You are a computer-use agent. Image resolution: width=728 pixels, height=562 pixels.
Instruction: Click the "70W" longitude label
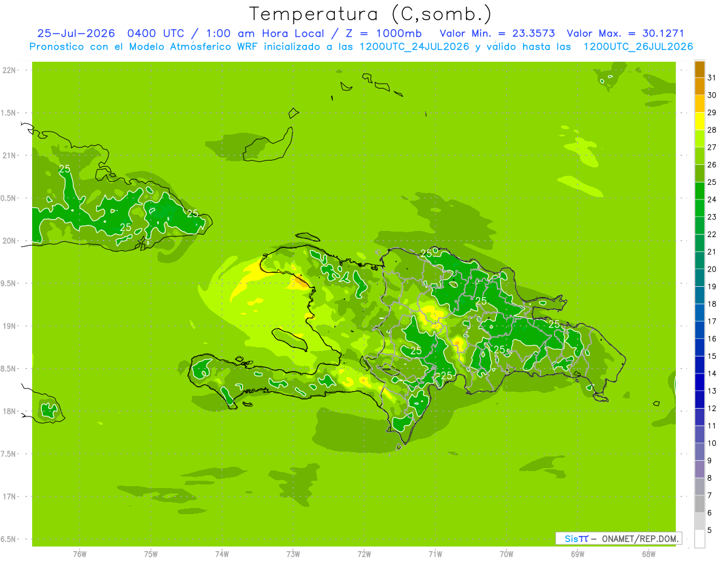507,554
